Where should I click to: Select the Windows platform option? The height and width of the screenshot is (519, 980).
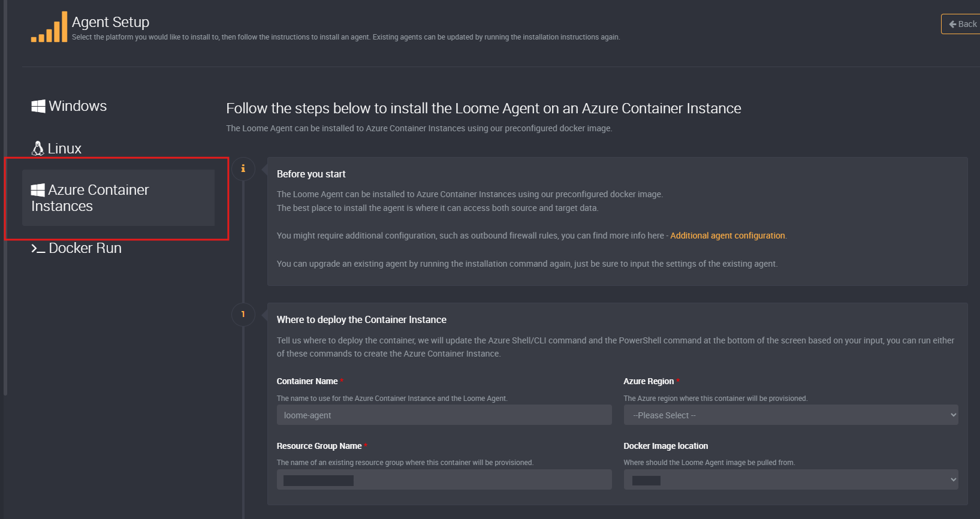click(69, 106)
